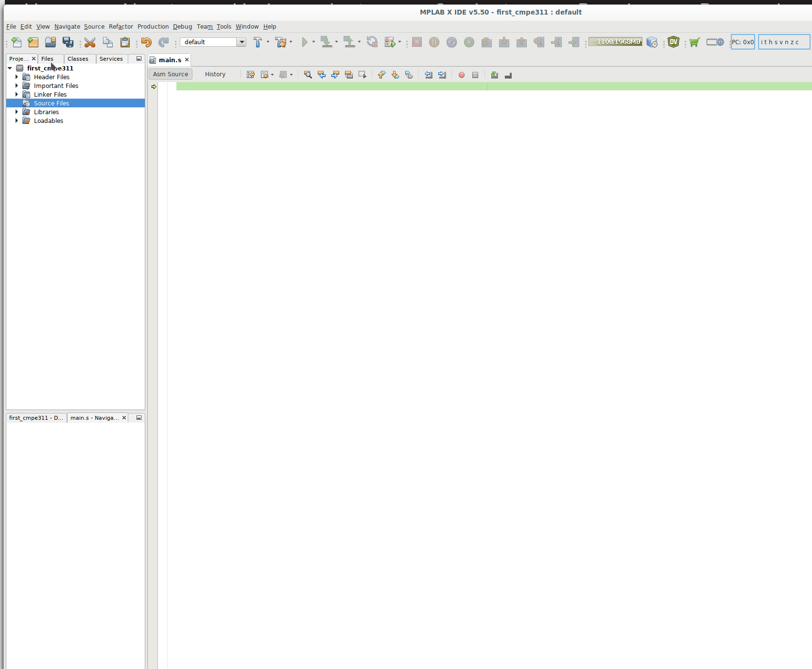Switch to the Services tab
This screenshot has width=812, height=669.
pos(111,59)
